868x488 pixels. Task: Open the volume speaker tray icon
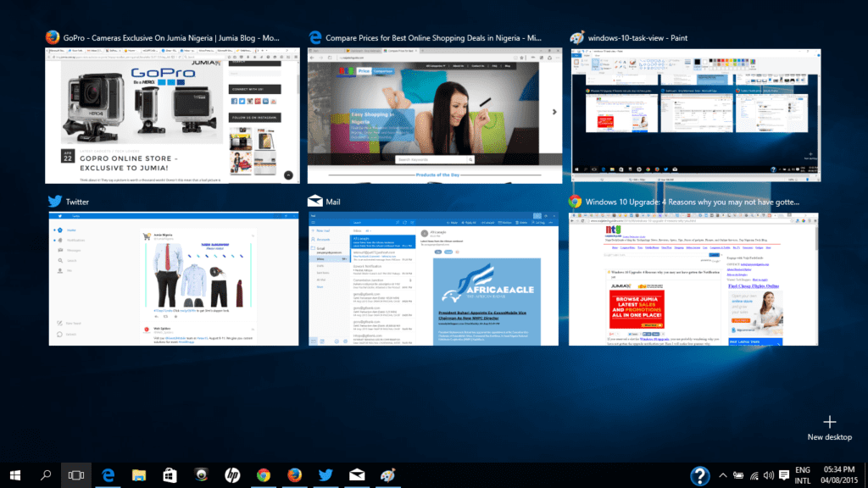pyautogui.click(x=769, y=475)
